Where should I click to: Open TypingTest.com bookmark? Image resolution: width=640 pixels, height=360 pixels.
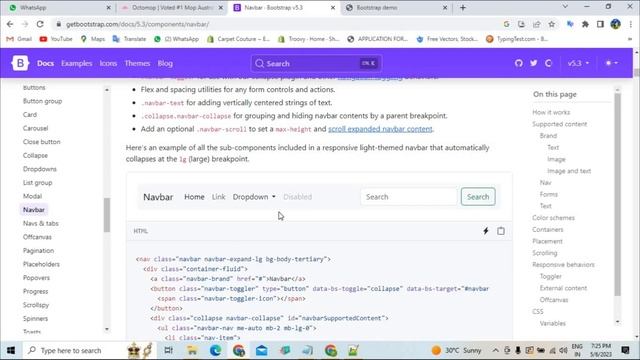click(517, 39)
